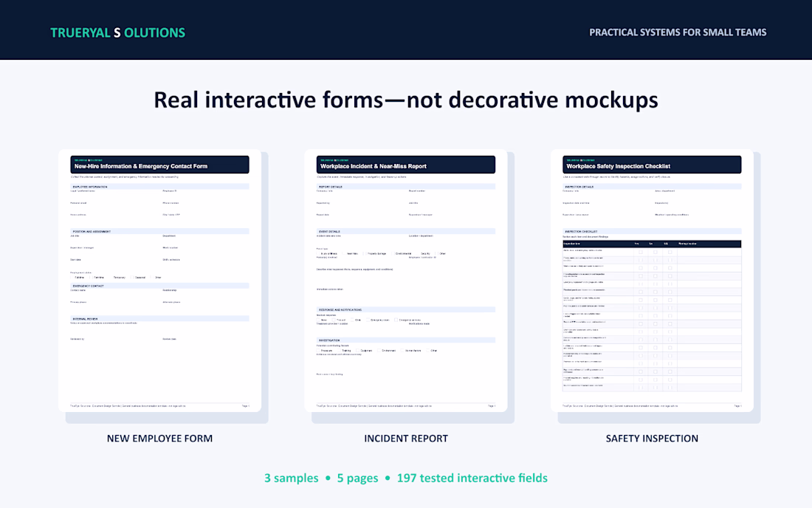Click the 'PRACTICAL SYSTEMS FOR SMALL TEAMS' tagline
The height and width of the screenshot is (508, 812).
click(x=678, y=32)
